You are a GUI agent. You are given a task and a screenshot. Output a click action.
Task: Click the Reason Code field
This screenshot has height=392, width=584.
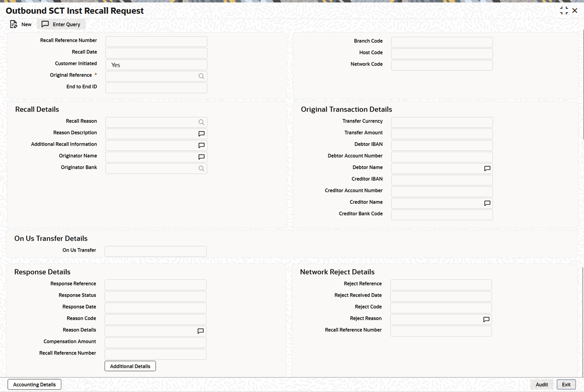pos(155,320)
